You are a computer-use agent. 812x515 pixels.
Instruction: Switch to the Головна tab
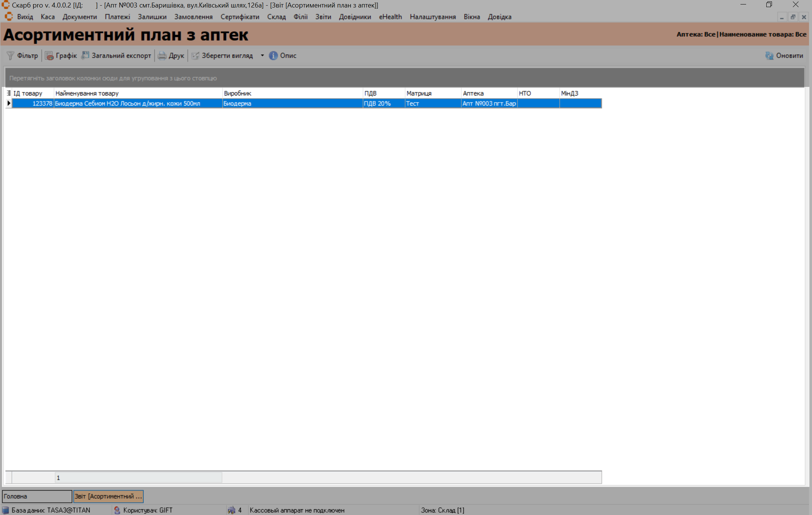pos(37,496)
